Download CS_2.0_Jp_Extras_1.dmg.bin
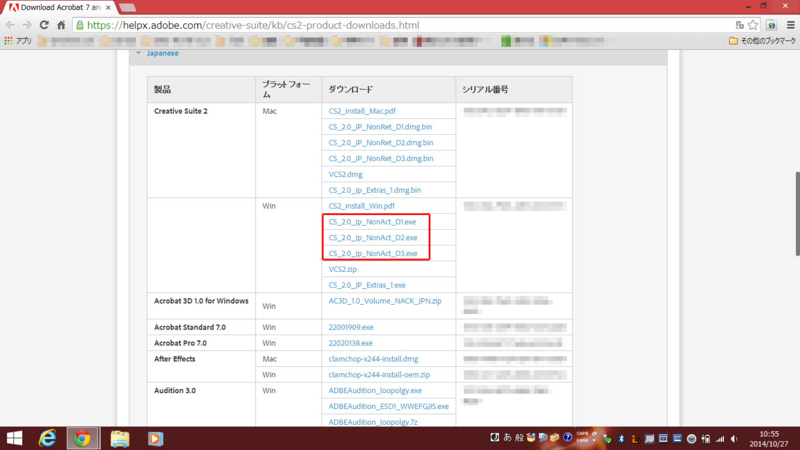Screen dimensions: 800x450 pos(374,190)
